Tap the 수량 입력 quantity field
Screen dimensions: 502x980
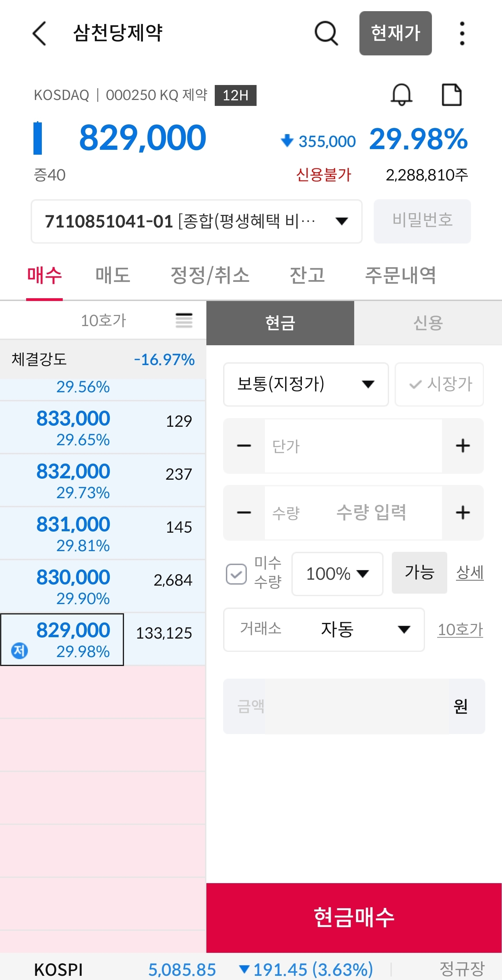pyautogui.click(x=371, y=512)
